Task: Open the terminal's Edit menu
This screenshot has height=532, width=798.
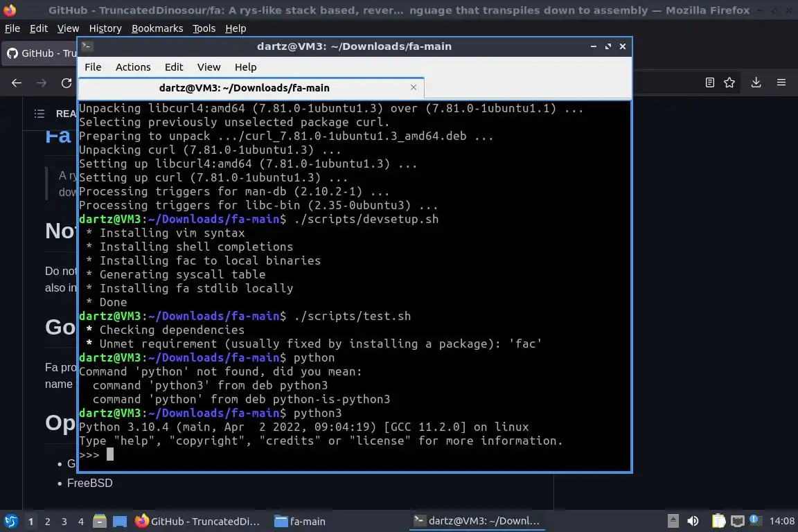Action: 174,67
